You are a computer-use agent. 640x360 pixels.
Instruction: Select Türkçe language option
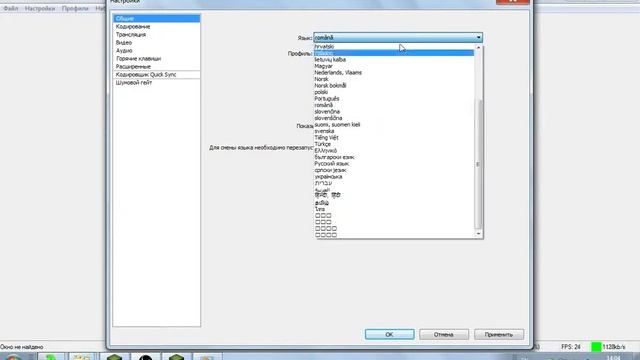[x=323, y=144]
